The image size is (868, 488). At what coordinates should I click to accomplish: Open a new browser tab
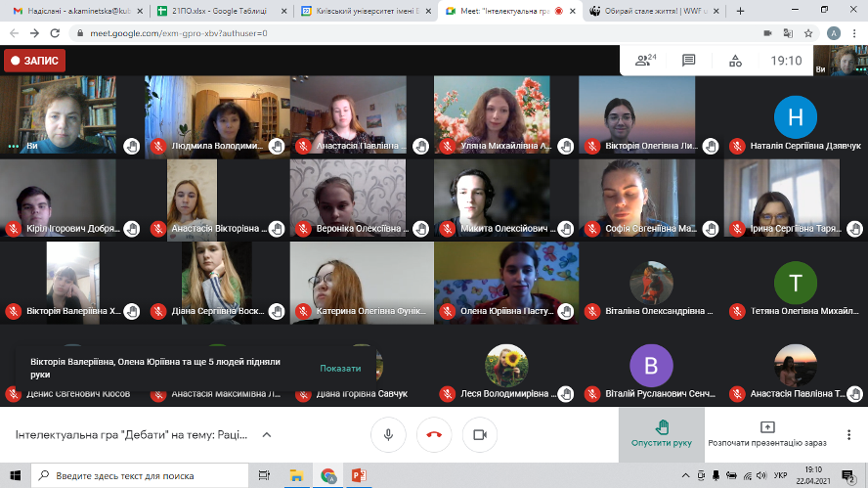pyautogui.click(x=740, y=11)
